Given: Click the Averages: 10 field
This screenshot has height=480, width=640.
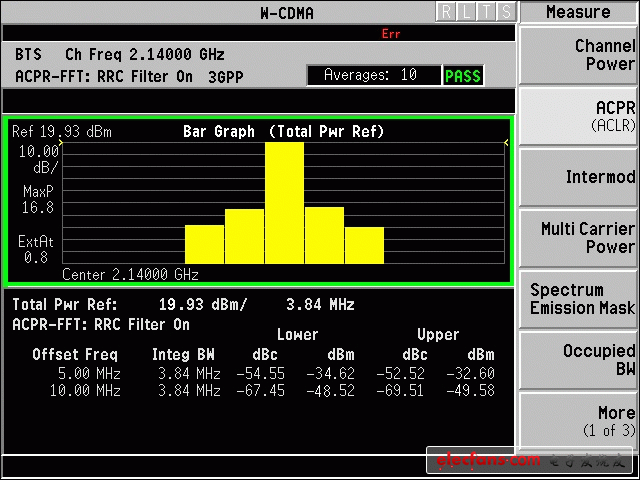Looking at the screenshot, I should 375,76.
